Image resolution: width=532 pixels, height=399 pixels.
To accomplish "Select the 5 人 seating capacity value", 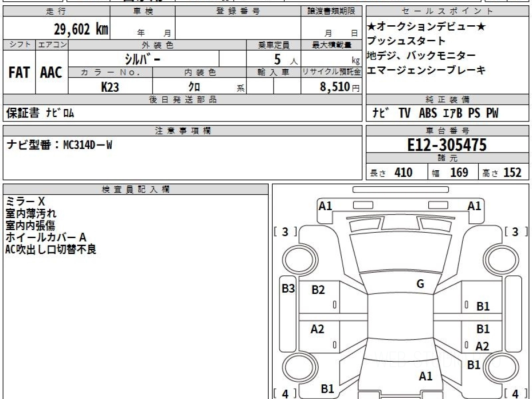I will click(286, 59).
